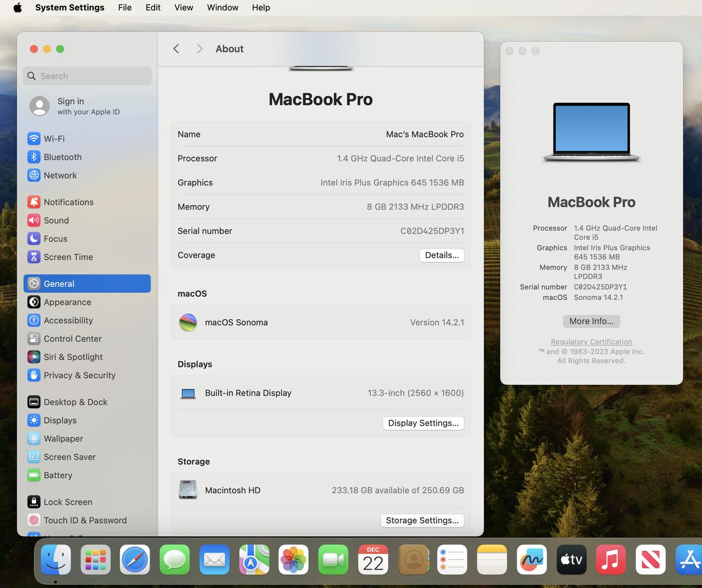This screenshot has height=588, width=702.
Task: Open Music from the Dock
Action: (611, 560)
